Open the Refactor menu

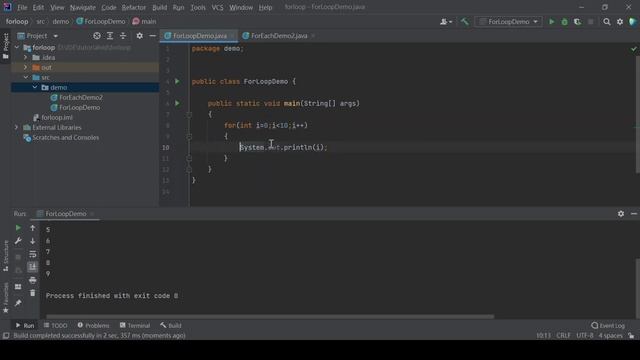pos(133,7)
